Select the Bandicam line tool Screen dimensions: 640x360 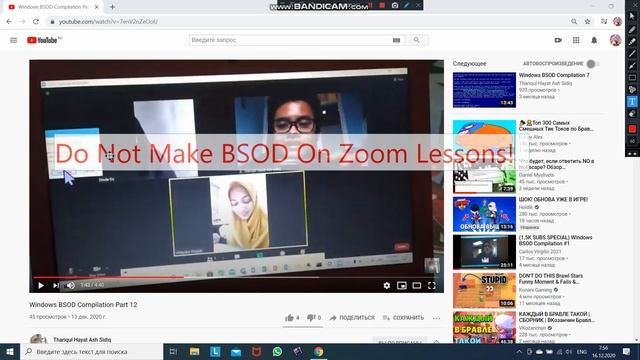(632, 53)
